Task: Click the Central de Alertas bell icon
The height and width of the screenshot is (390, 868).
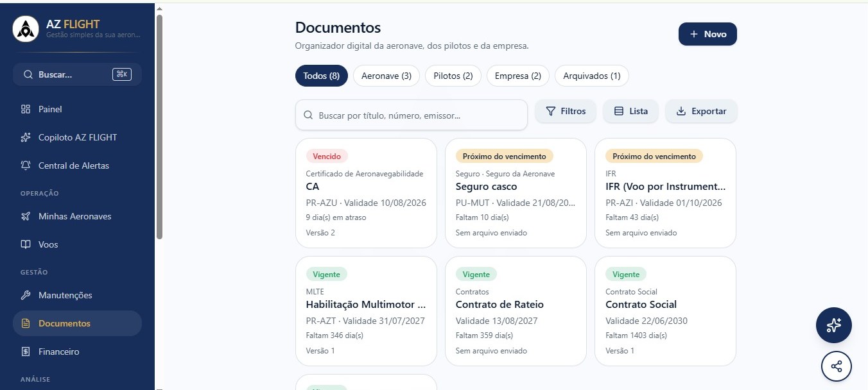Action: click(x=26, y=165)
